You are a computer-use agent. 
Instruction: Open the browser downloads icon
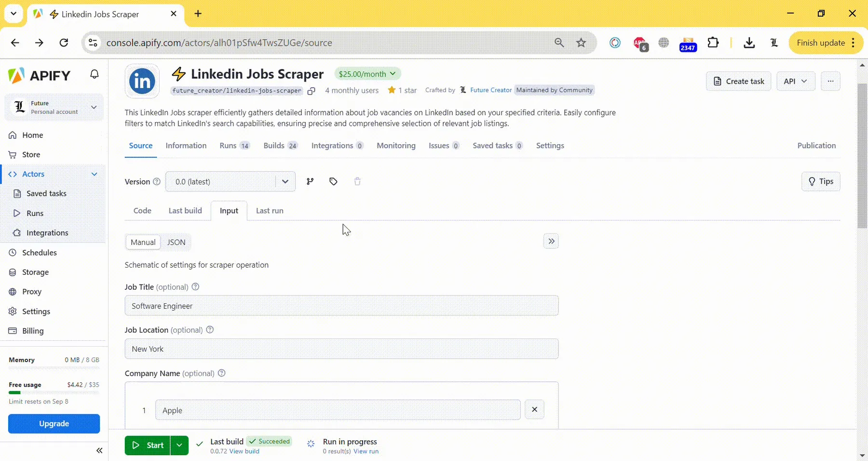(749, 42)
